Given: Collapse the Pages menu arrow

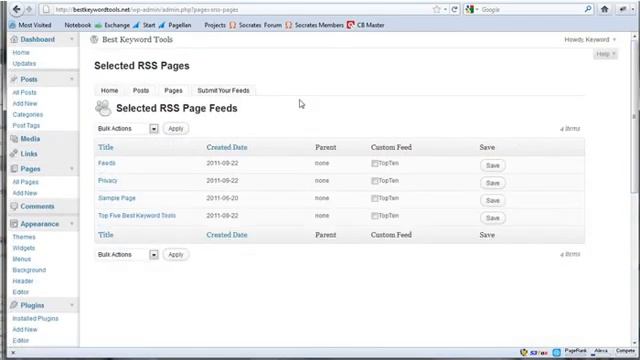Looking at the screenshot, I should tap(72, 169).
